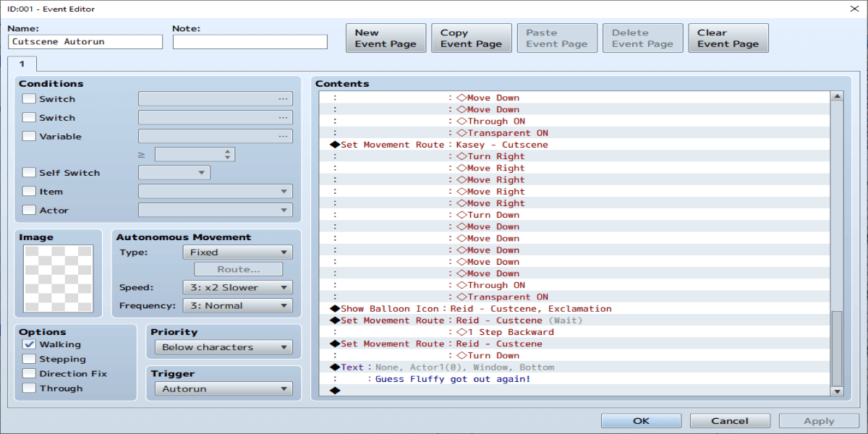Uncheck the Walking option
The image size is (868, 434).
tap(29, 345)
